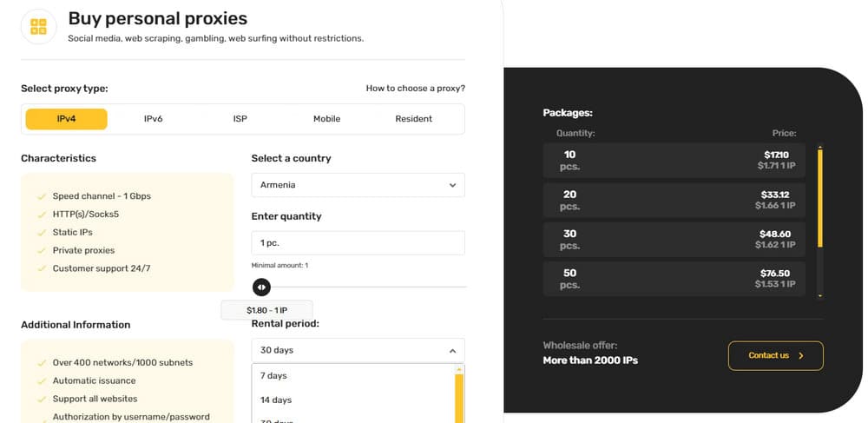Screen dimensions: 868x423
Task: Click the checkmark beside Support all websites
Action: [41, 400]
